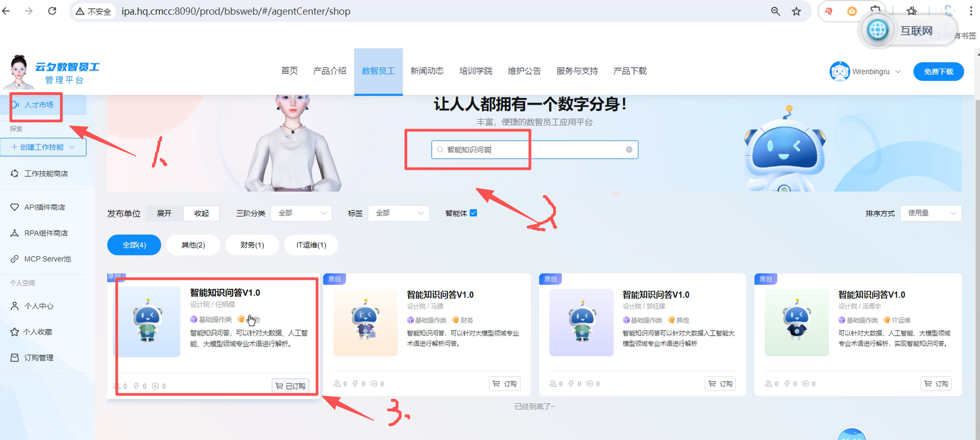Open 智能知识问答V1.0 title on 财务 card
The width and height of the screenshot is (980, 440).
tap(440, 295)
